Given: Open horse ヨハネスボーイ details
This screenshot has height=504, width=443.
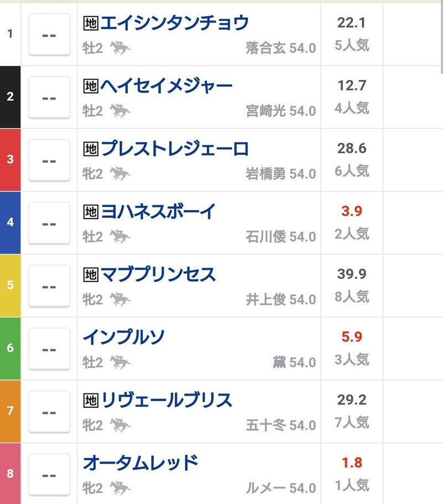Looking at the screenshot, I should [x=158, y=211].
